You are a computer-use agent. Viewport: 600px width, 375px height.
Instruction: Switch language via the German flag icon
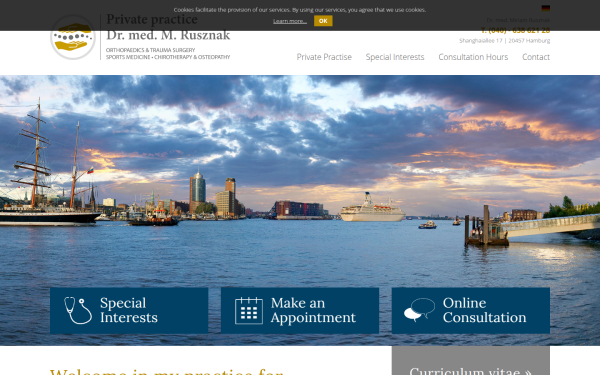click(x=546, y=8)
